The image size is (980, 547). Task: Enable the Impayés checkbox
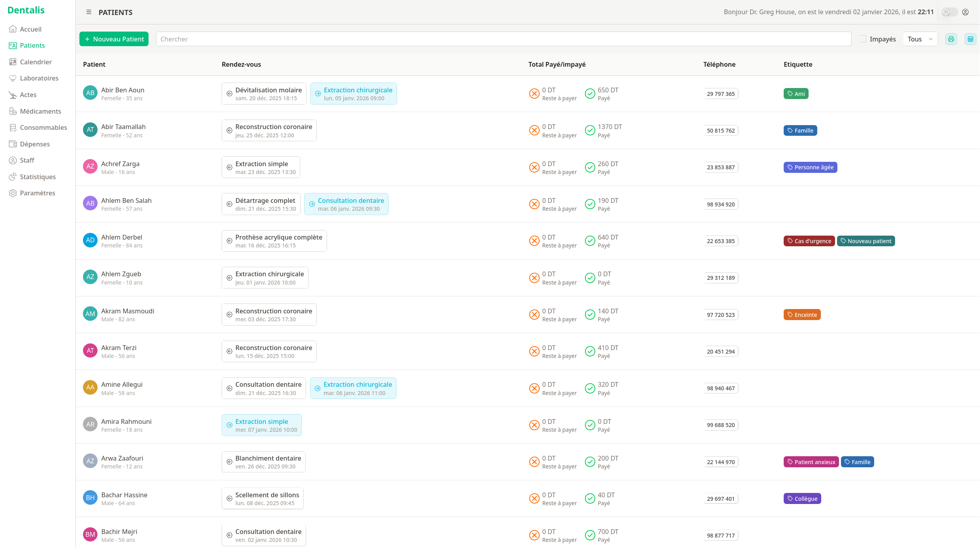(x=862, y=39)
